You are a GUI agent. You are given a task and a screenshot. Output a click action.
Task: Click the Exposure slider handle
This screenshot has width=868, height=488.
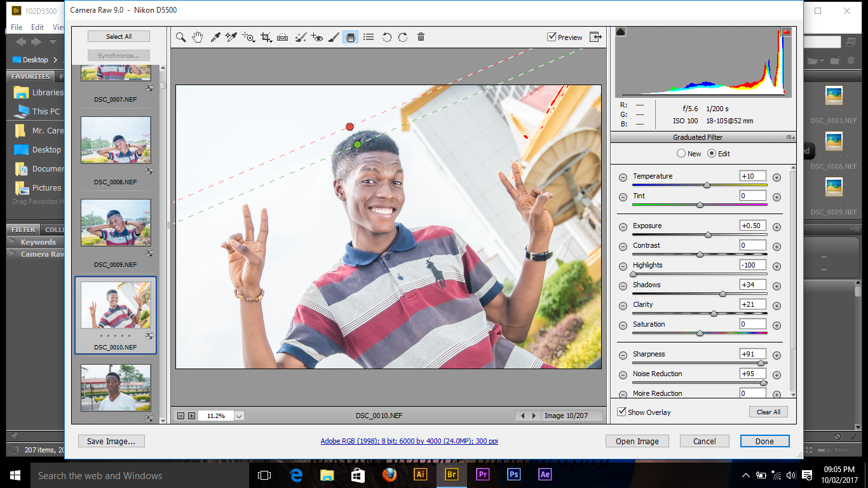708,234
